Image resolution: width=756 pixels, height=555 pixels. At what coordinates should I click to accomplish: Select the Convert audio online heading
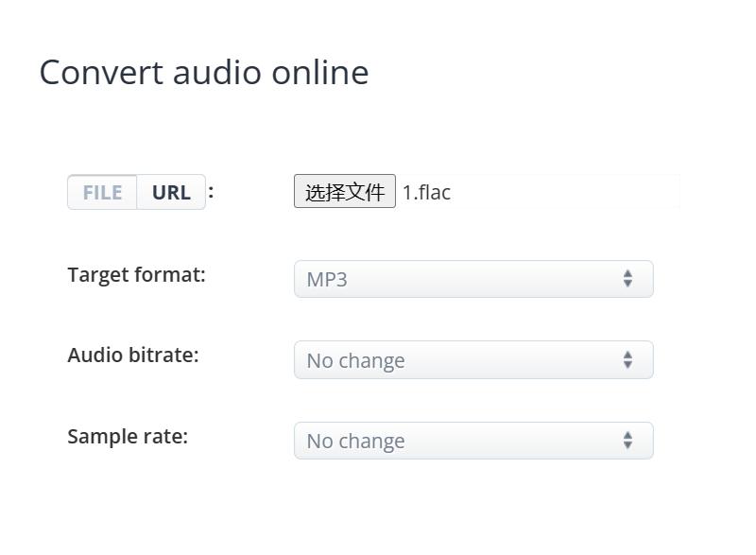tap(204, 73)
